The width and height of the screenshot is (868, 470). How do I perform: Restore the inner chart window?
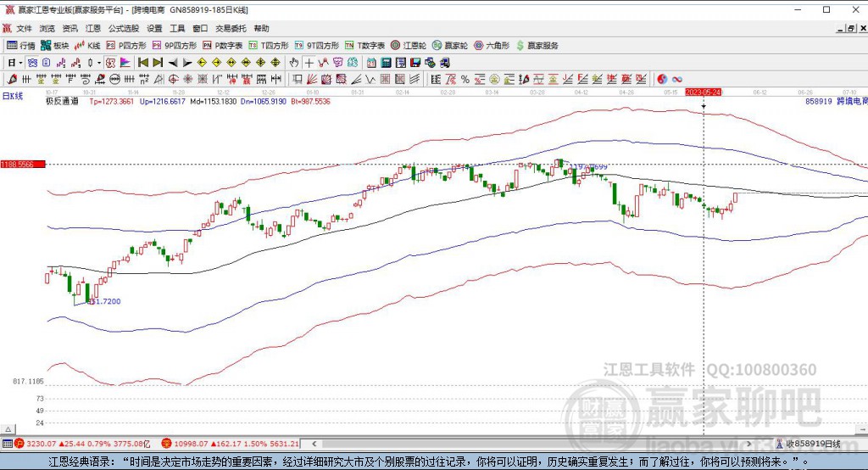pos(851,28)
